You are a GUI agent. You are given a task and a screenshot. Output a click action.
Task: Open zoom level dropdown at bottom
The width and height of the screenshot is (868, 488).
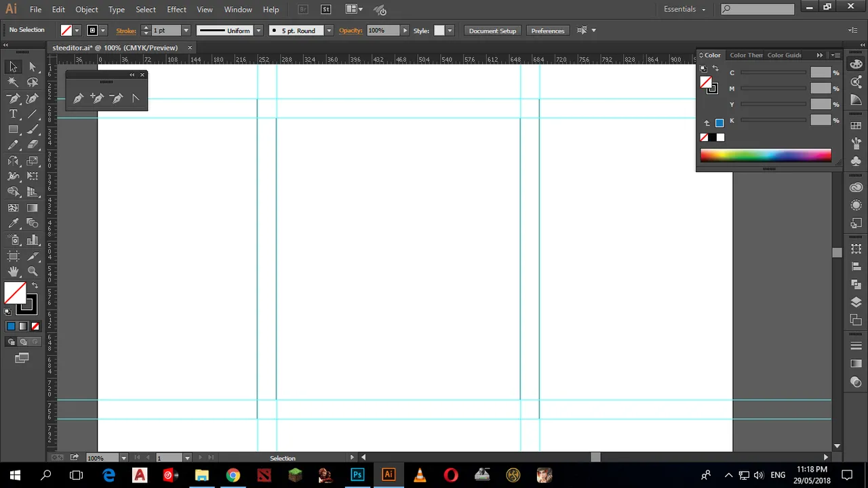(x=124, y=458)
